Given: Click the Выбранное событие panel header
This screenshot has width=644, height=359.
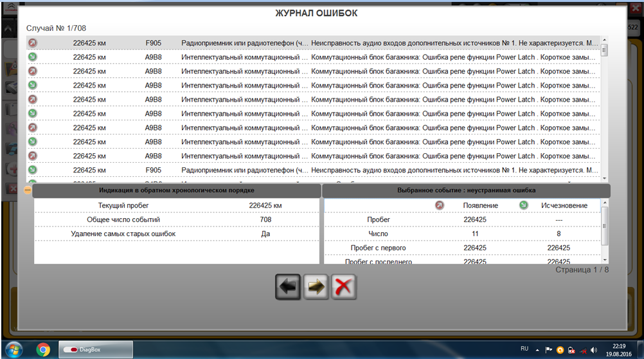Looking at the screenshot, I should click(x=465, y=191).
